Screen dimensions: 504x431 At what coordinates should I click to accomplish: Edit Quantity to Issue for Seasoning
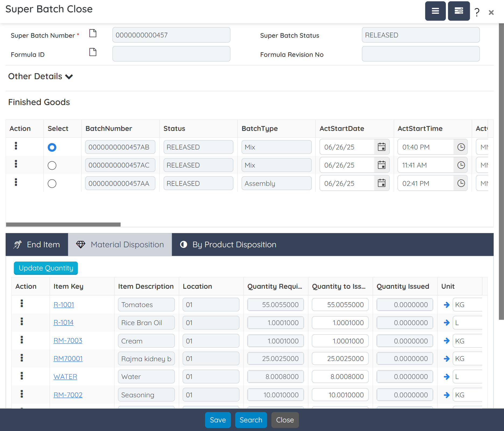340,395
